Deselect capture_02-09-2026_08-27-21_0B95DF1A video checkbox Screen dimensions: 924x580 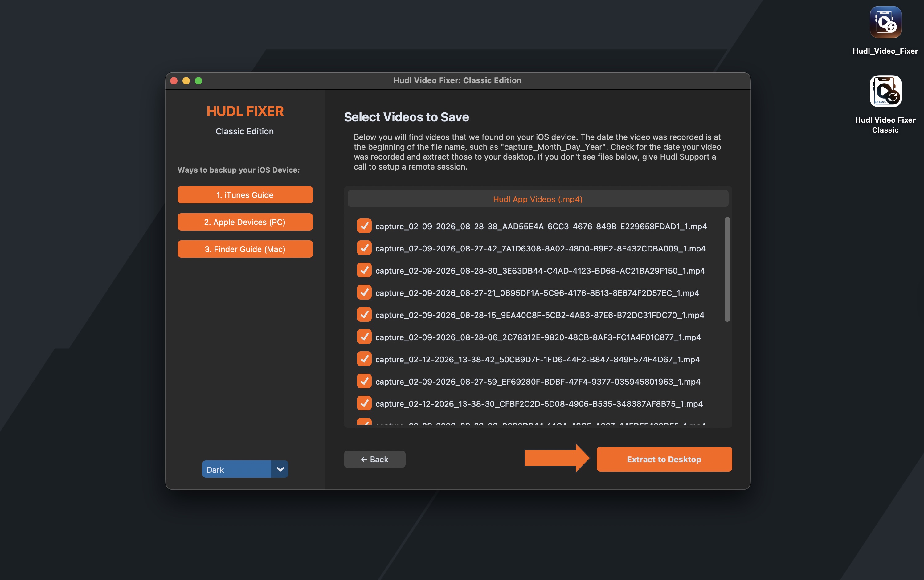[364, 293]
